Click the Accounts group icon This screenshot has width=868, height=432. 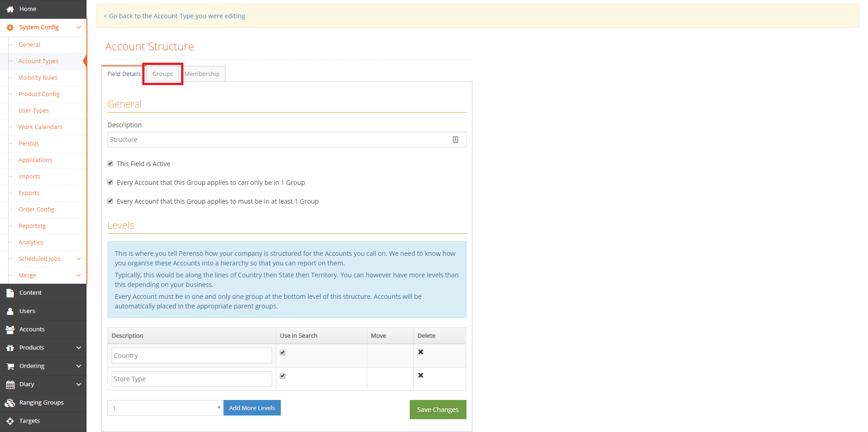click(10, 329)
